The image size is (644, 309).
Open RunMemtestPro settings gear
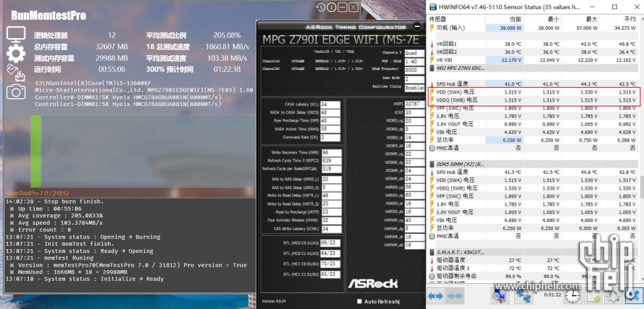click(16, 54)
